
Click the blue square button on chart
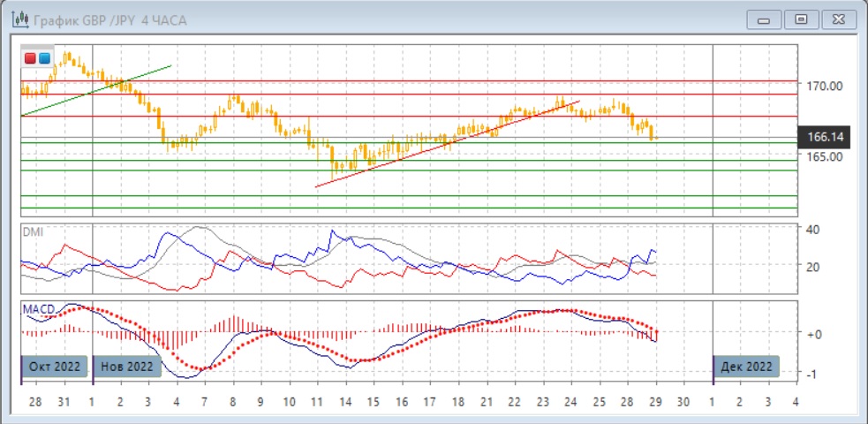43,58
